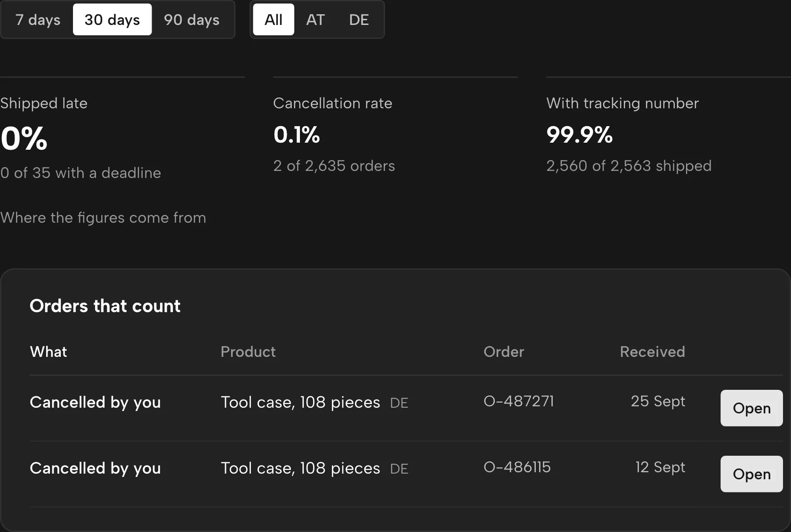Select the 7 days period
This screenshot has width=791, height=532.
point(38,20)
